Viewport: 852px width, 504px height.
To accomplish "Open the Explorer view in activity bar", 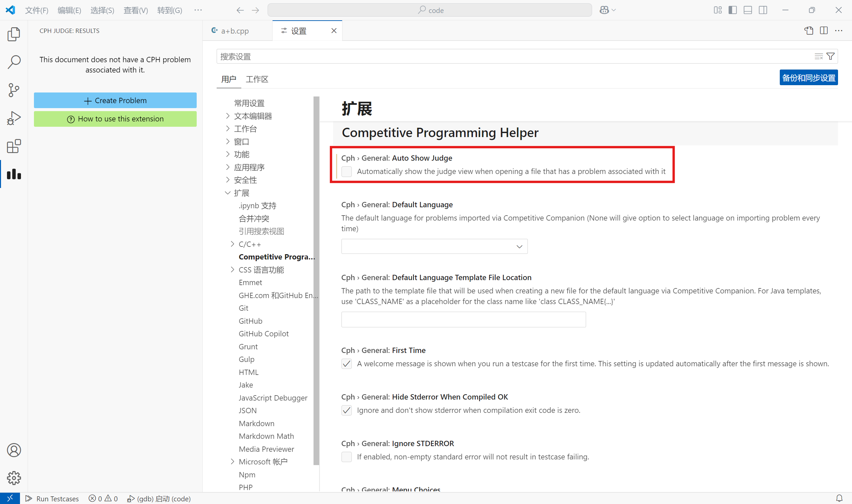I will coord(14,34).
